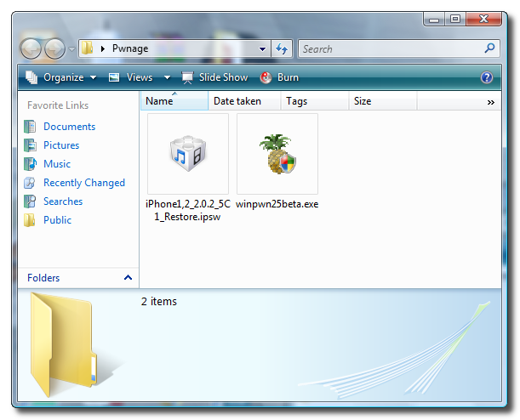This screenshot has height=420, width=520.
Task: Open the address bar history dropdown
Action: (x=262, y=49)
